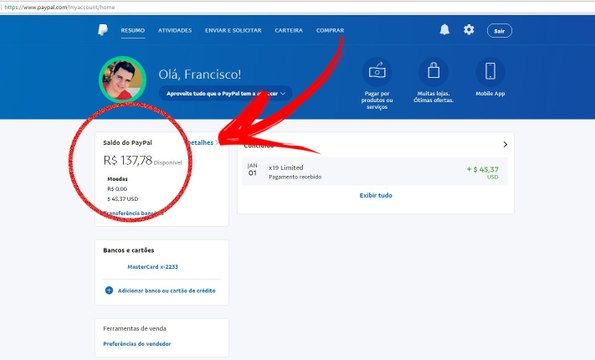Click the Muitas lojas shopping bag icon

(x=433, y=71)
